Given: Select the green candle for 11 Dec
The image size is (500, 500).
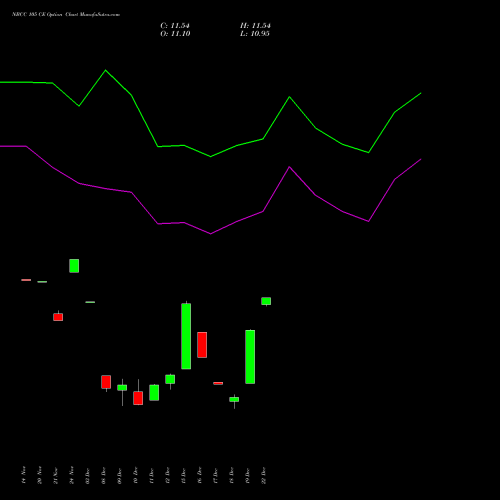Looking at the screenshot, I should [154, 392].
